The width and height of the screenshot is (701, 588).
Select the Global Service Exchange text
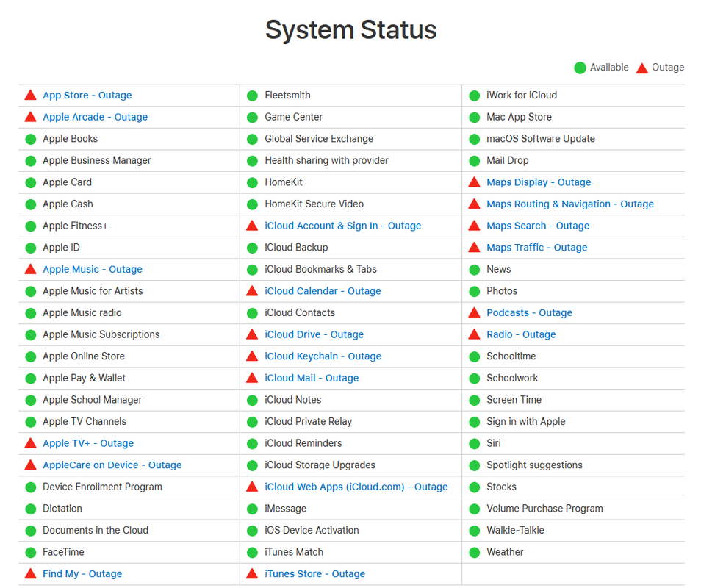tap(319, 139)
